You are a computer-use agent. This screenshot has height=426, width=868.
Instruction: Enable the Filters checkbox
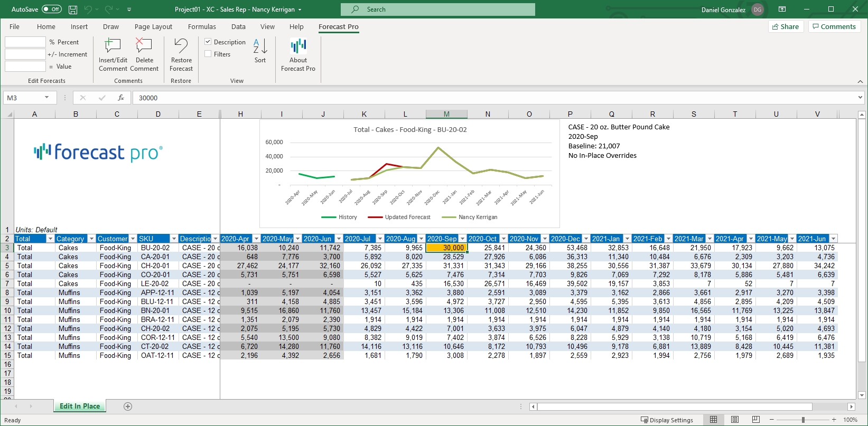(208, 54)
